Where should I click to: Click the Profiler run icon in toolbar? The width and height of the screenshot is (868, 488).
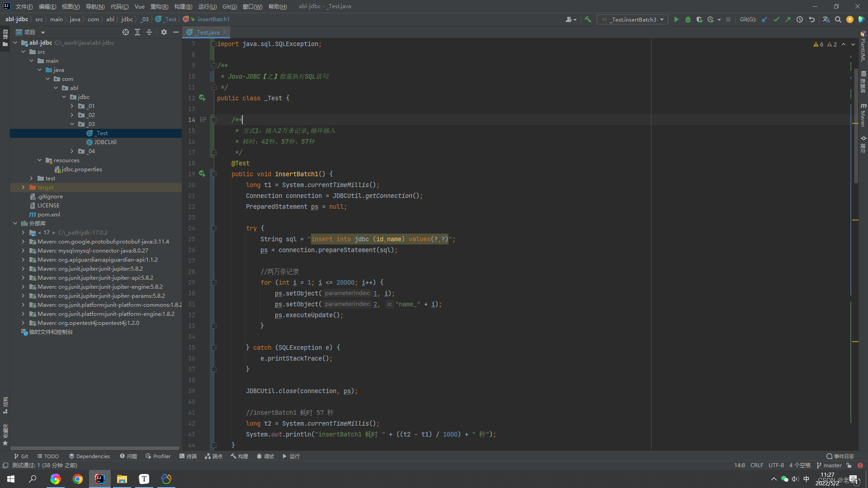[711, 19]
